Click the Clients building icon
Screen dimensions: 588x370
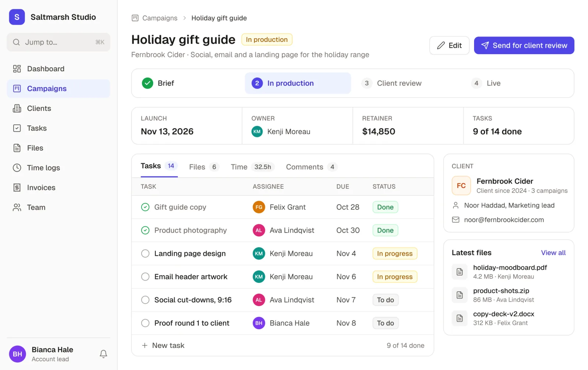click(x=17, y=108)
